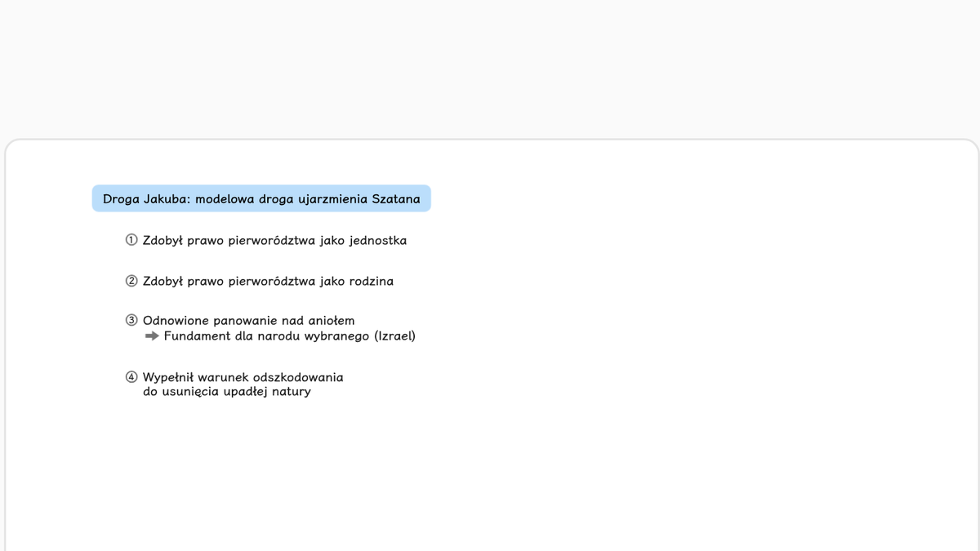Click the line "do usunięcia upadłej natury"
Image resolution: width=980 pixels, height=551 pixels.
[x=227, y=392]
